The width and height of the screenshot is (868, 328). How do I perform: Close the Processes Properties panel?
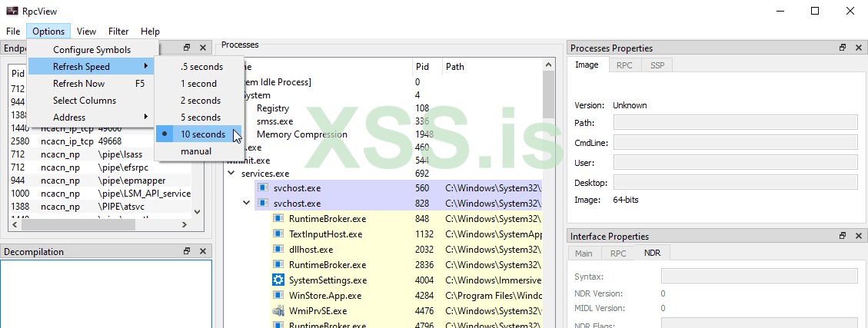(x=858, y=48)
